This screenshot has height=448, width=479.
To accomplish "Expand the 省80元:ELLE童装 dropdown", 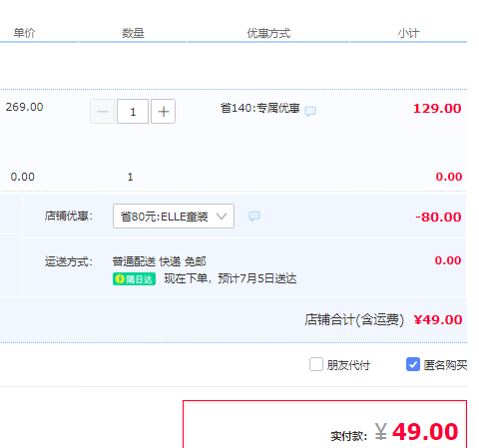I will pos(174,217).
